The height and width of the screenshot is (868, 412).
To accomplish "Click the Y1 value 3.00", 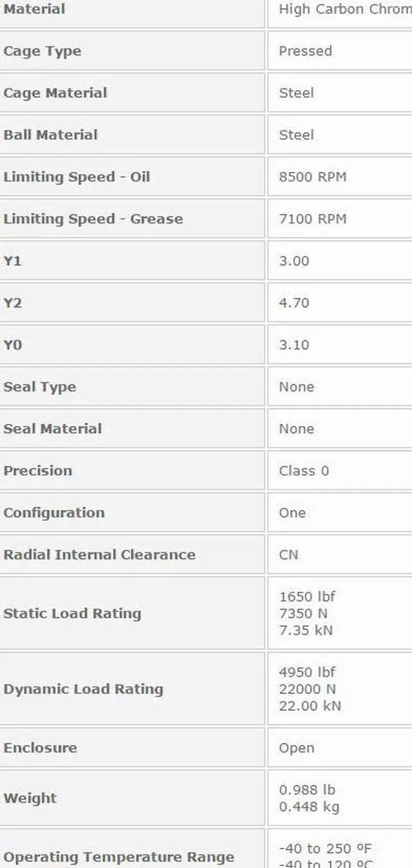I will click(294, 261).
